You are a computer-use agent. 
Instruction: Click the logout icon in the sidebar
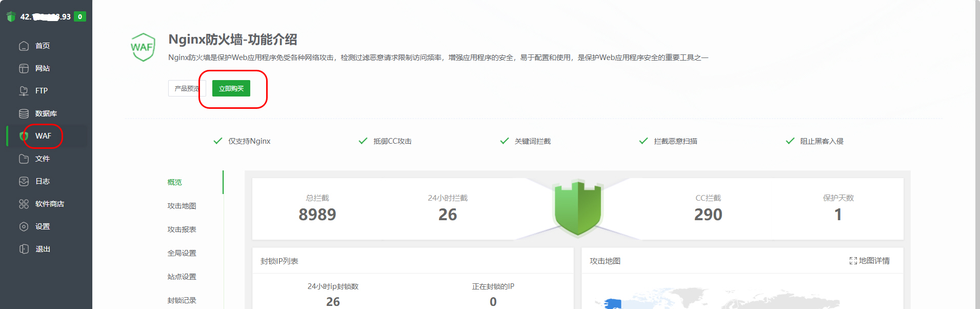(x=24, y=249)
